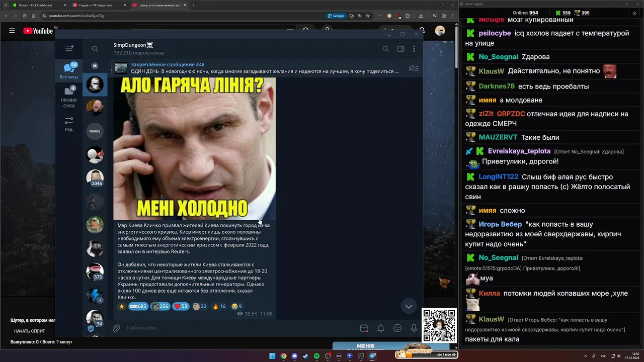Click the browser home icon
The height and width of the screenshot is (362, 644).
[x=34, y=16]
